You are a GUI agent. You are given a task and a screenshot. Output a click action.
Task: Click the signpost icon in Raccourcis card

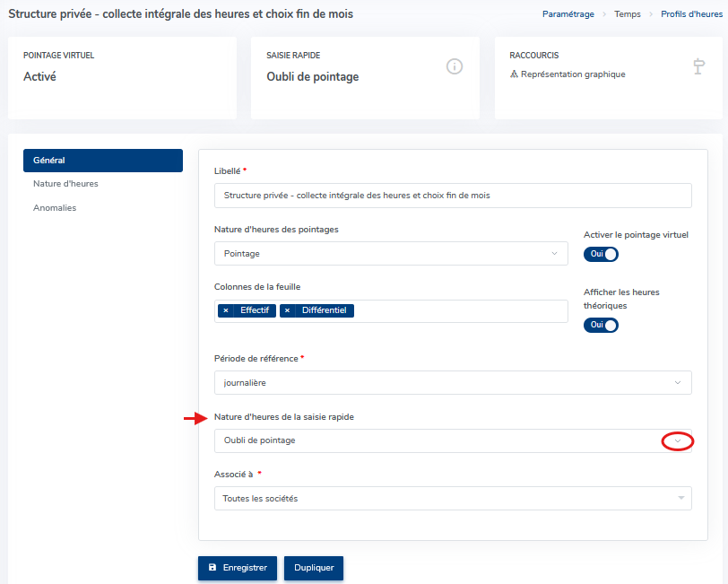(698, 66)
